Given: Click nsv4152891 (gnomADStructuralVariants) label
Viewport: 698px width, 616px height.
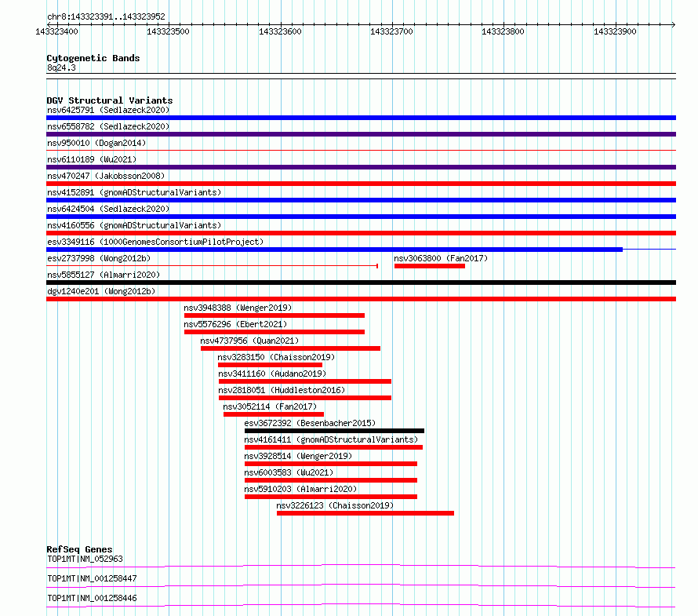Looking at the screenshot, I should pos(134,192).
